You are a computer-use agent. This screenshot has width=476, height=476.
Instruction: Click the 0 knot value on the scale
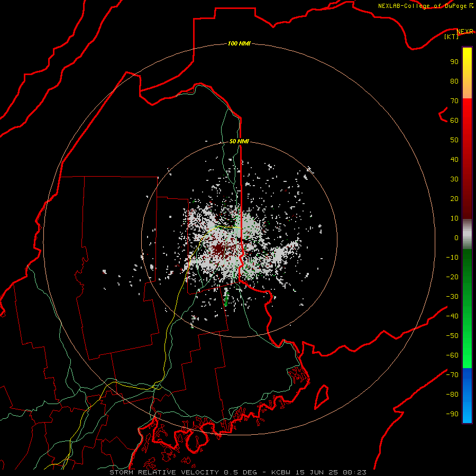click(x=456, y=237)
